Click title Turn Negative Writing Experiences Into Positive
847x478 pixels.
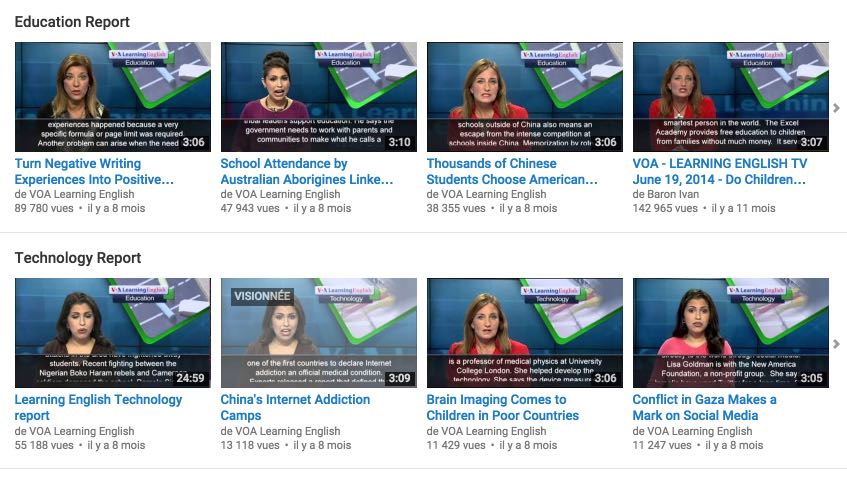[94, 171]
